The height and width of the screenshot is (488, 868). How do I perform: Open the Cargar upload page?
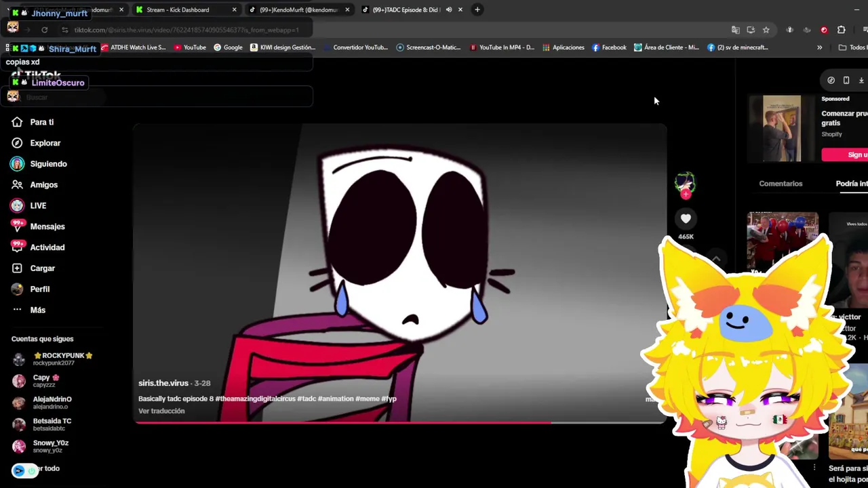(x=33, y=268)
